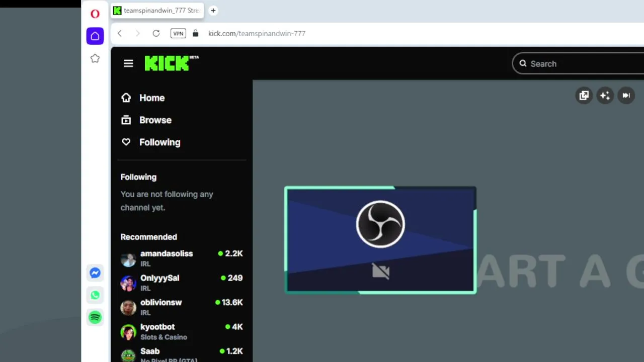The width and height of the screenshot is (644, 362).
Task: Click the Kick search field
Action: pyautogui.click(x=579, y=64)
